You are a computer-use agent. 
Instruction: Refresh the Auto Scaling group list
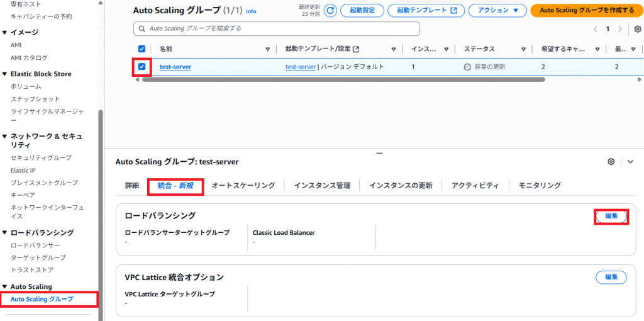coord(330,10)
